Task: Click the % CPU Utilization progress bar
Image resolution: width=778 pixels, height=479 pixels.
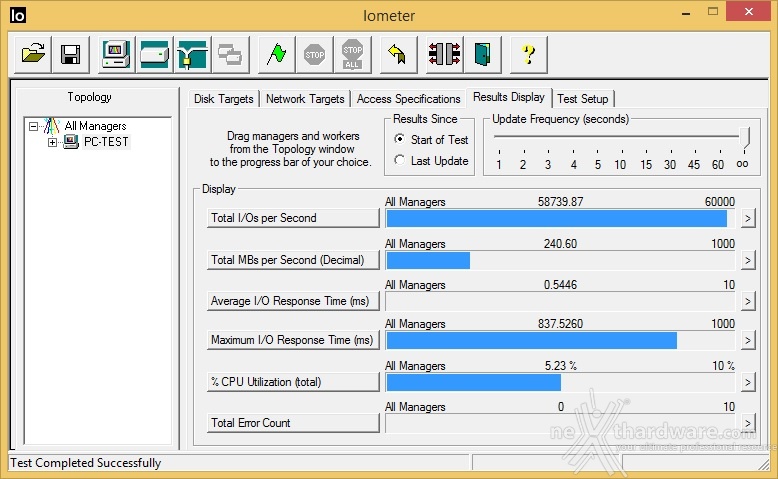Action: coord(560,382)
